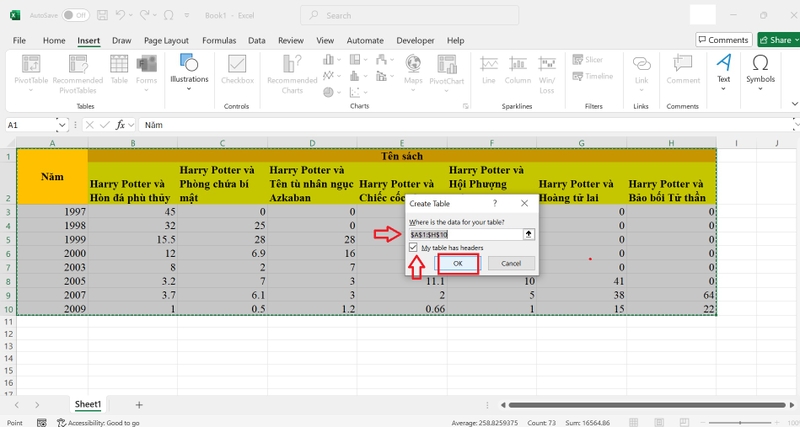
Task: Open the Charts dialog launcher
Action: coord(465,106)
